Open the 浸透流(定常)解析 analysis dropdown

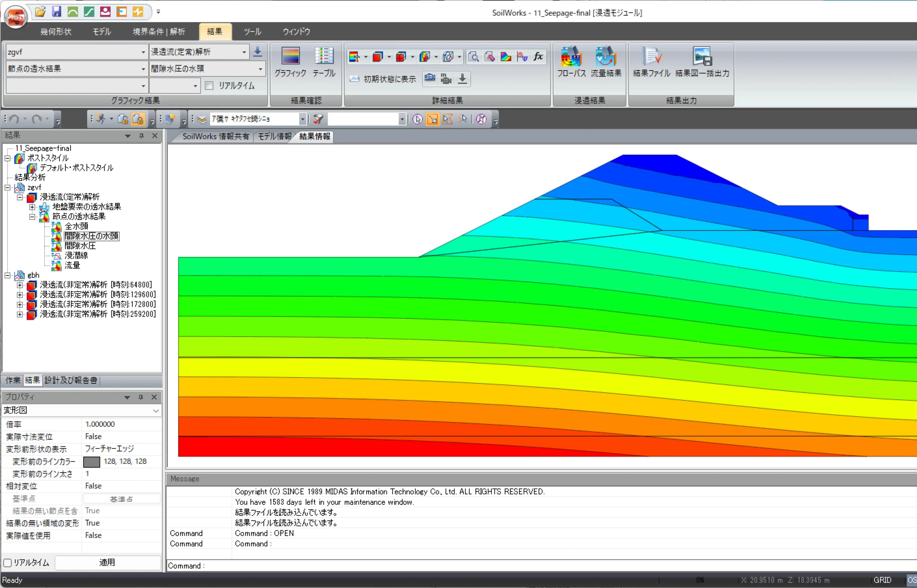(244, 52)
